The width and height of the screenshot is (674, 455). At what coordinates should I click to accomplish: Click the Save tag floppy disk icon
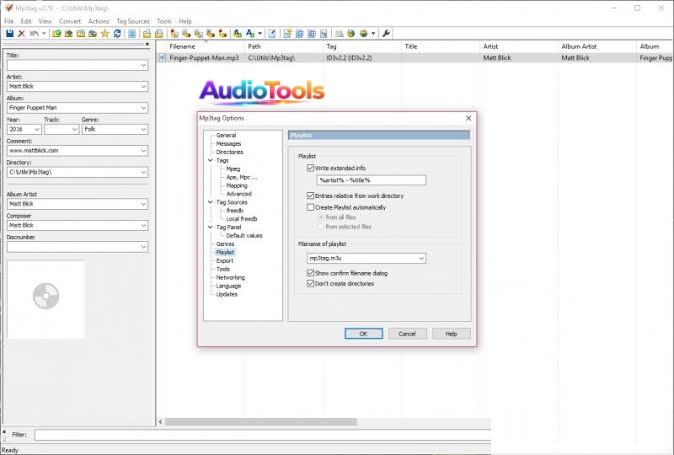pyautogui.click(x=9, y=34)
